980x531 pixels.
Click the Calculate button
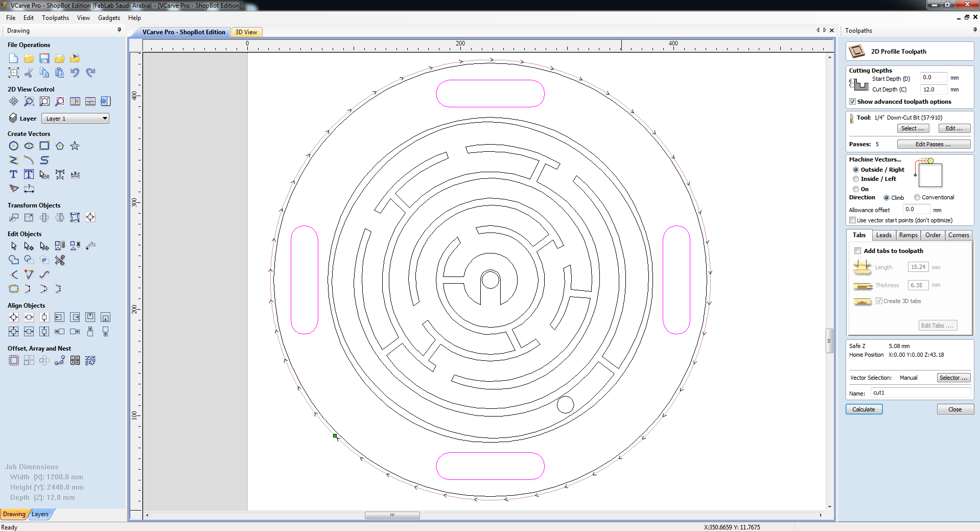point(864,409)
